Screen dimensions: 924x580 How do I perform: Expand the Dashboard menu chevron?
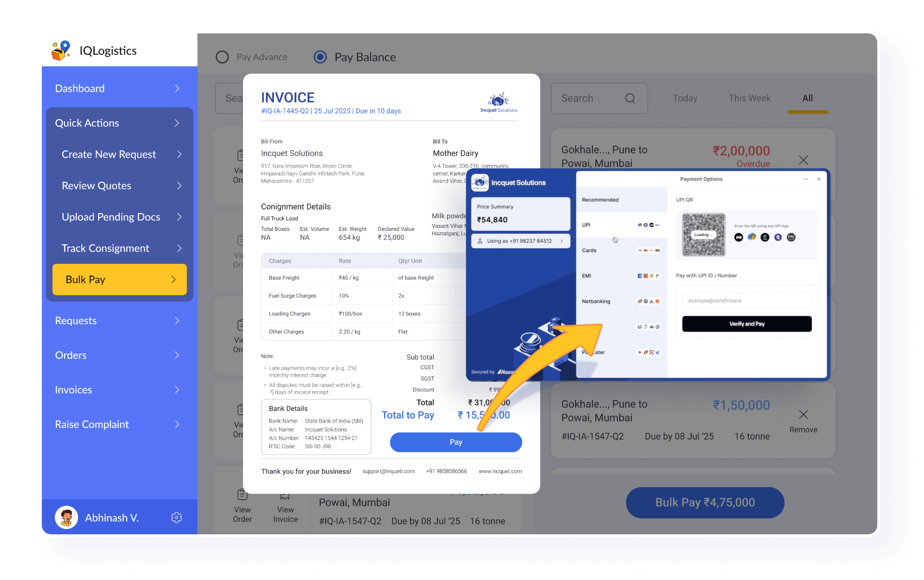[177, 88]
